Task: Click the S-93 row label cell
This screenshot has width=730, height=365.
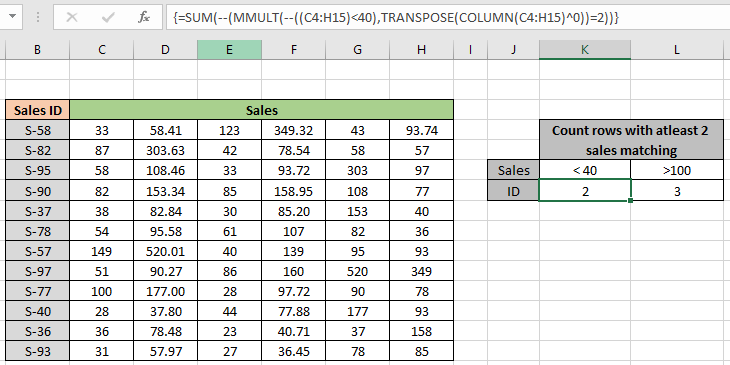Action: [x=38, y=351]
